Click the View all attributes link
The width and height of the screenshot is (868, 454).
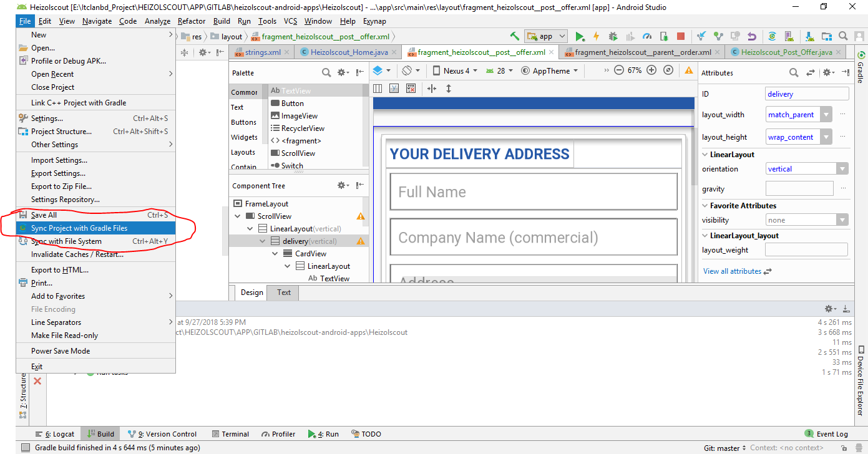coord(732,271)
